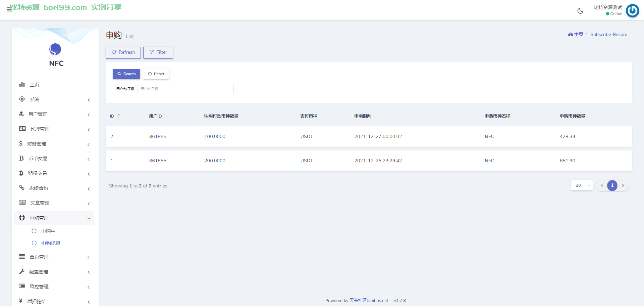The height and width of the screenshot is (306, 644).
Task: Open the Subscribe-Record breadcrumb link
Action: [609, 34]
